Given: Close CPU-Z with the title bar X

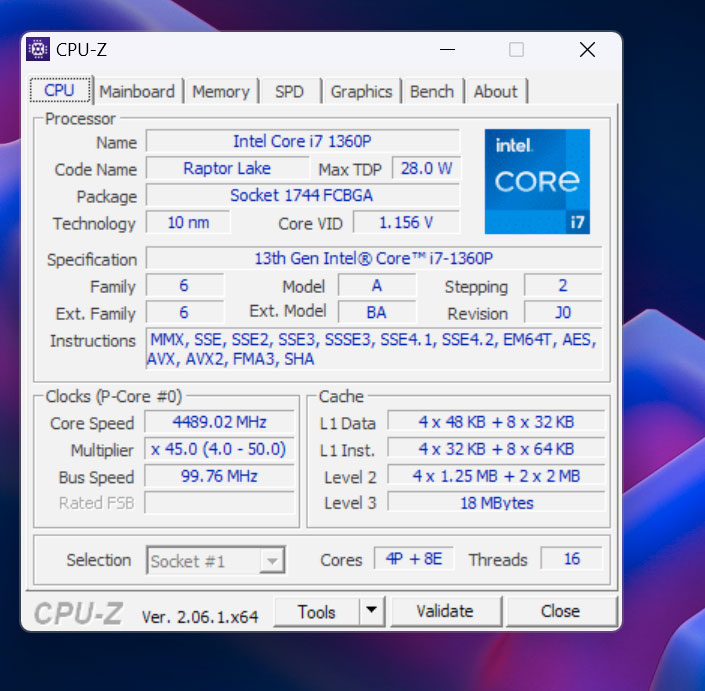Looking at the screenshot, I should pyautogui.click(x=587, y=49).
